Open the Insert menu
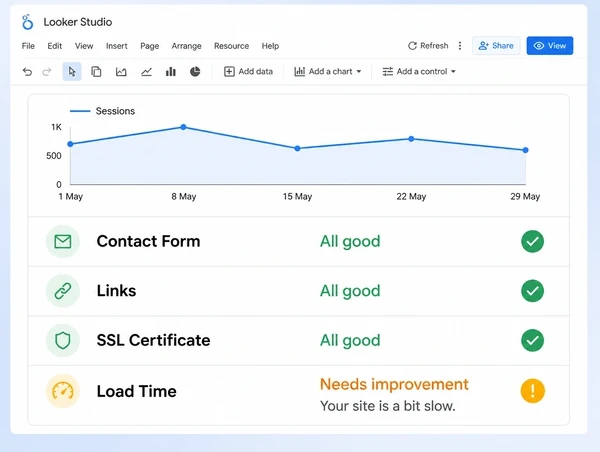This screenshot has width=600, height=452. [x=117, y=46]
